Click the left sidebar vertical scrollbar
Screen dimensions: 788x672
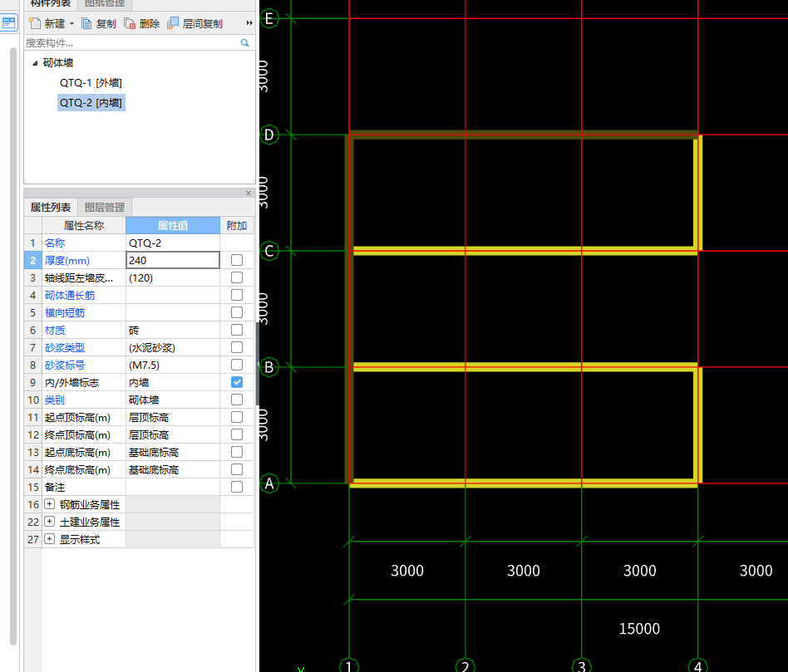(13, 346)
